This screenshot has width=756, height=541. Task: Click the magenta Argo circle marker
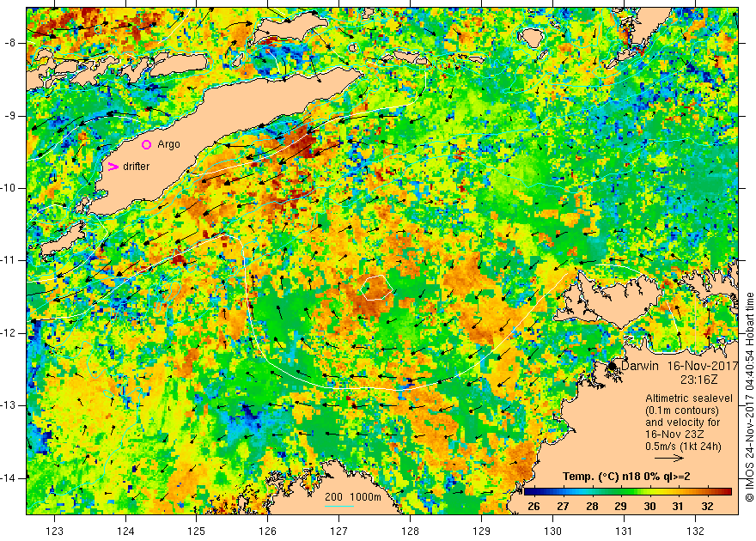147,144
